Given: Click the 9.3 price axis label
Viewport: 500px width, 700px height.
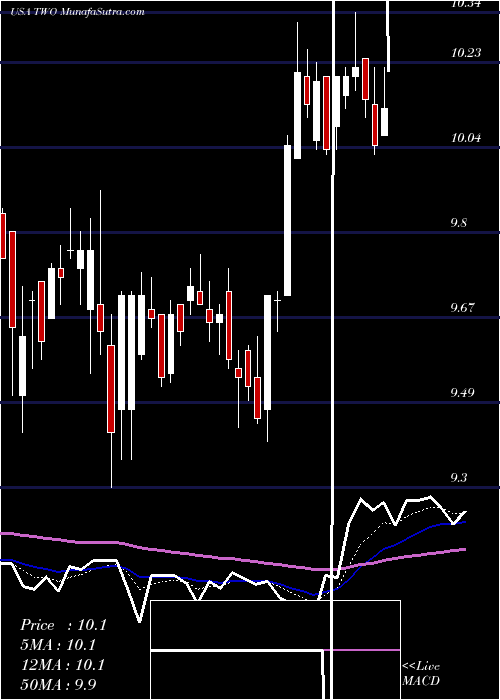Looking at the screenshot, I should click(x=459, y=478).
